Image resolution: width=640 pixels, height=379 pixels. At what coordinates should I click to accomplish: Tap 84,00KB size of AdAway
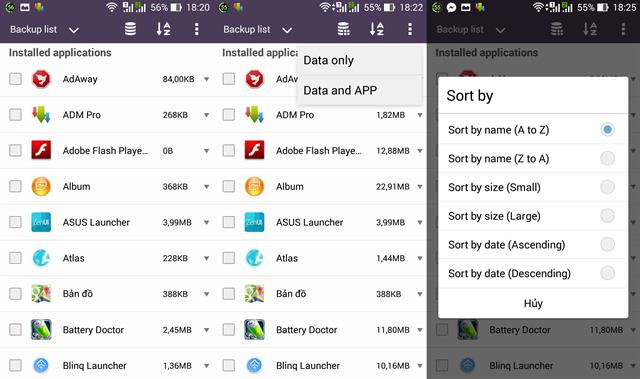178,79
